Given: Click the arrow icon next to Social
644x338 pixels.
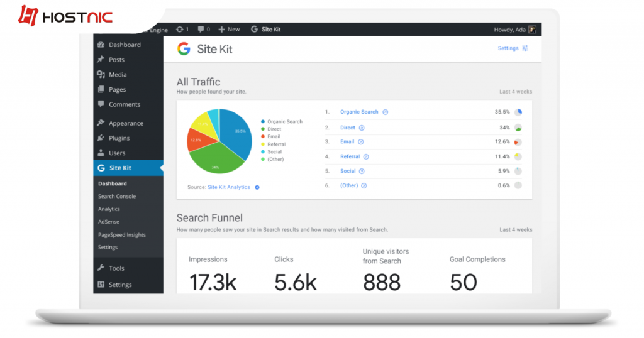Looking at the screenshot, I should pyautogui.click(x=362, y=171).
